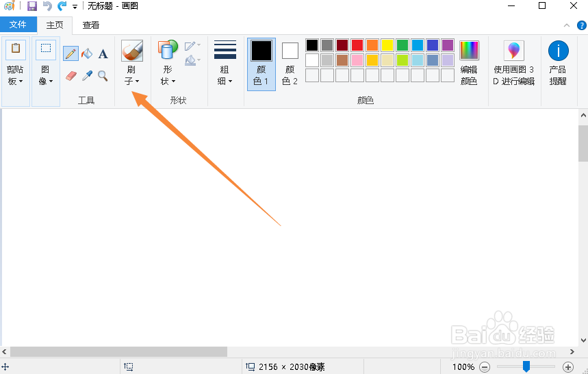
Task: Open the Customize Quick Access Toolbar dropdown
Action: [x=75, y=7]
